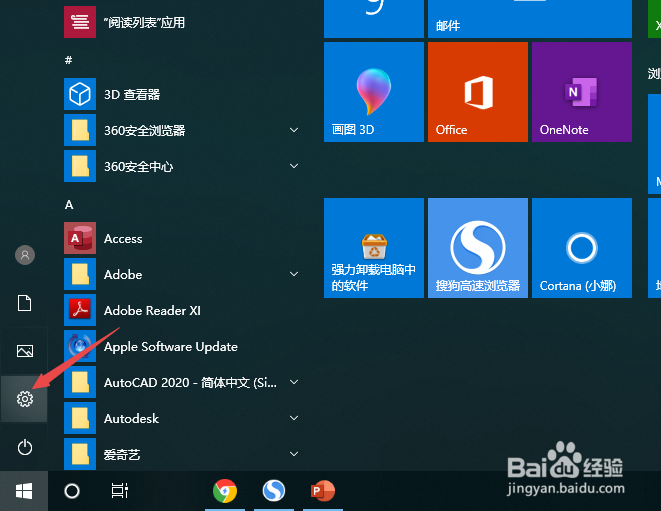Click the user account avatar
This screenshot has height=511, width=661.
coord(25,255)
